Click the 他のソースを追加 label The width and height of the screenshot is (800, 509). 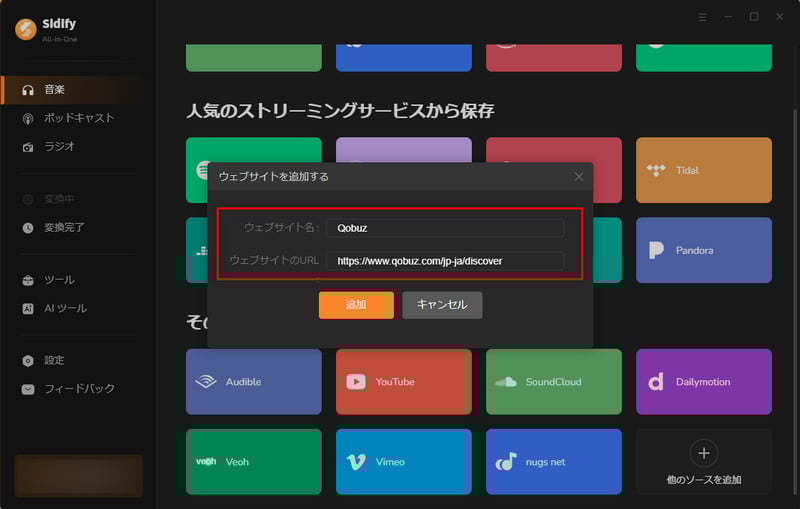tap(704, 480)
